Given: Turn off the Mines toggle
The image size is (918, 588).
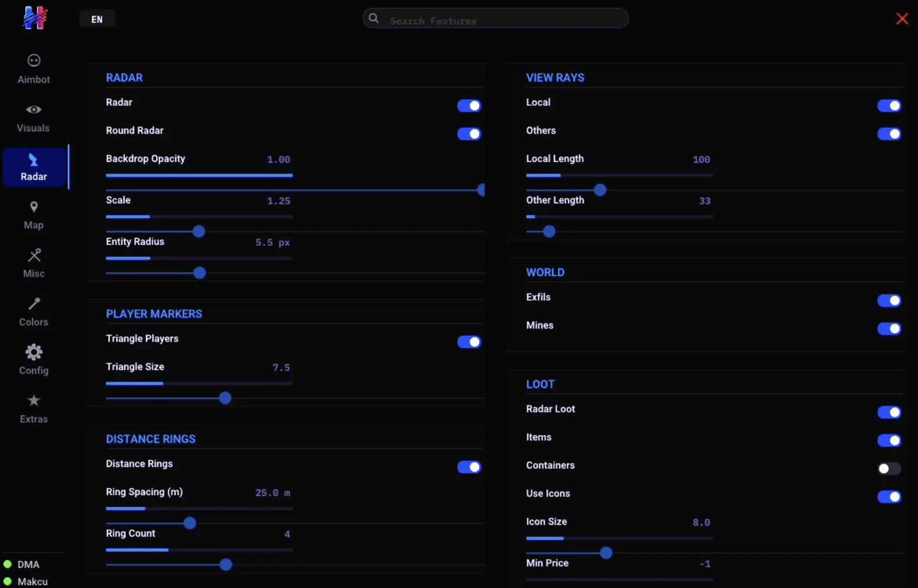Looking at the screenshot, I should (x=888, y=329).
